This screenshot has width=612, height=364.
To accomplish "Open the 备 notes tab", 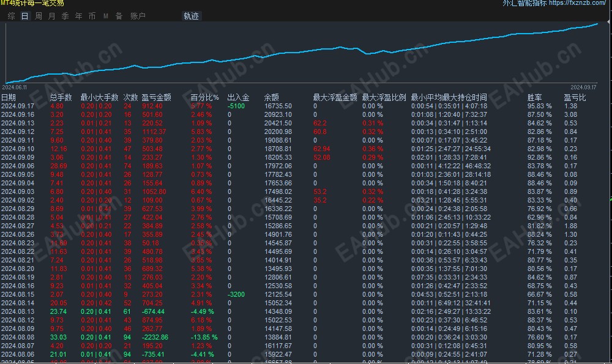I will click(119, 16).
